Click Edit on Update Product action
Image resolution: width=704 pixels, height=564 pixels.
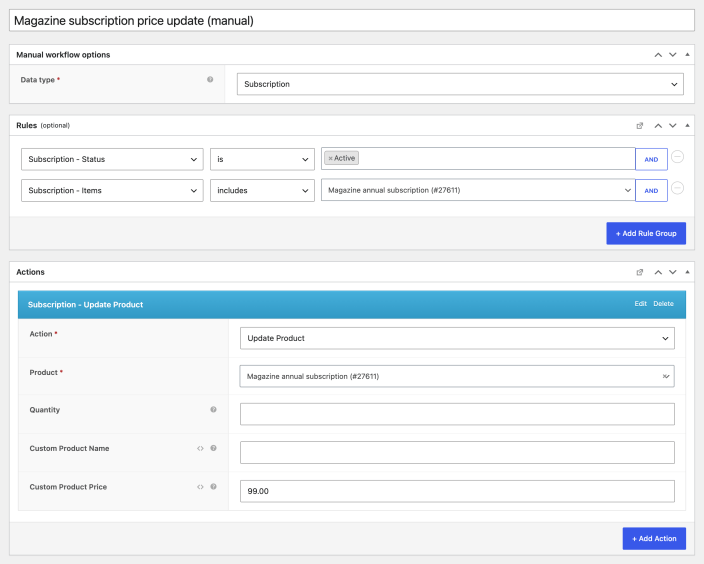click(640, 304)
